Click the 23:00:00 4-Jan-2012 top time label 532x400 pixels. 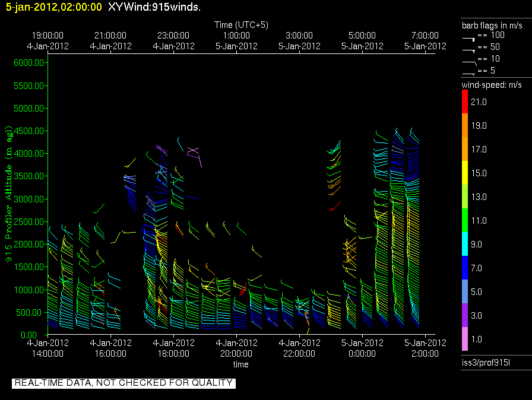[173, 41]
